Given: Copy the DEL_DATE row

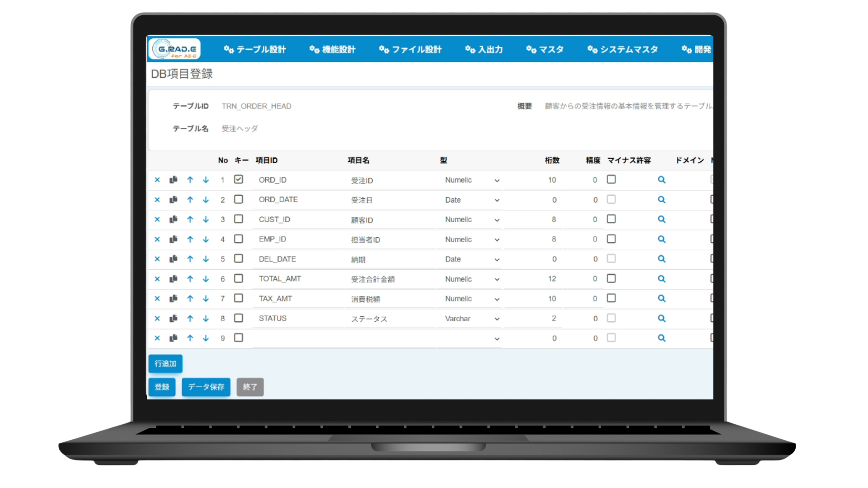Looking at the screenshot, I should (x=173, y=259).
